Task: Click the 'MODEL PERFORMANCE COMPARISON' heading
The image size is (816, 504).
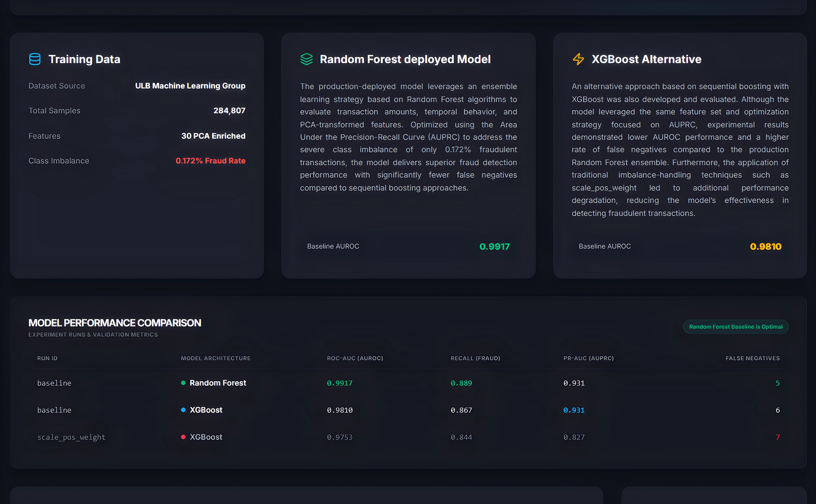Action: pyautogui.click(x=115, y=323)
